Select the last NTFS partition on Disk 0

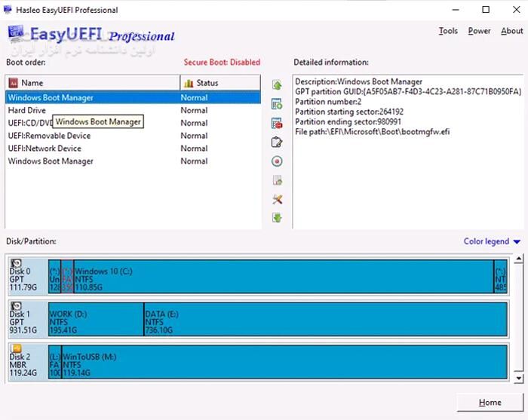point(501,276)
